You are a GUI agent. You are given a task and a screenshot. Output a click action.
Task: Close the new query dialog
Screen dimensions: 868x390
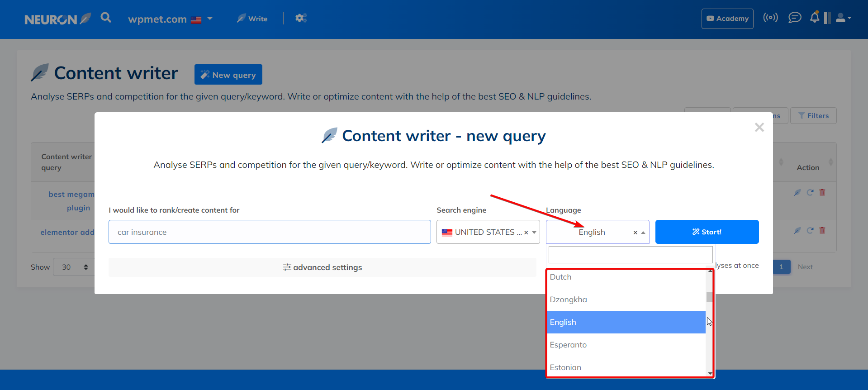pyautogui.click(x=759, y=128)
